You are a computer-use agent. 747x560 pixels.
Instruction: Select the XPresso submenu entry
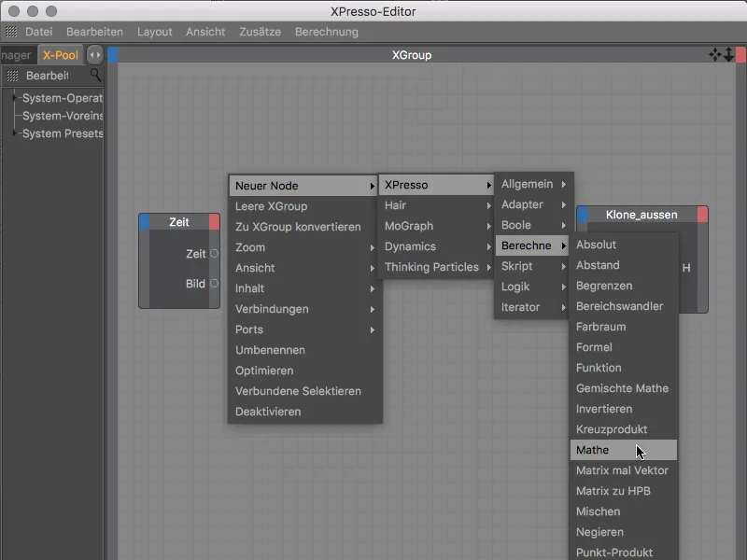coord(436,185)
